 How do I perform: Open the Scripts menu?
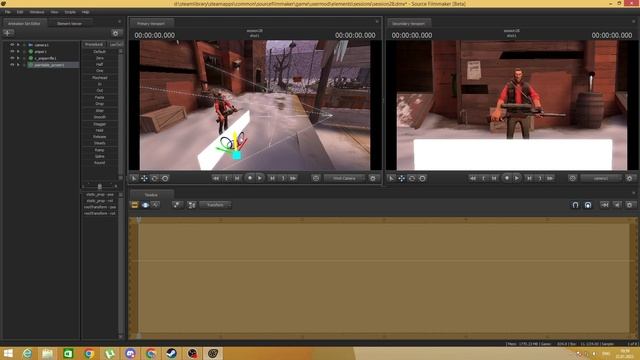[x=70, y=12]
